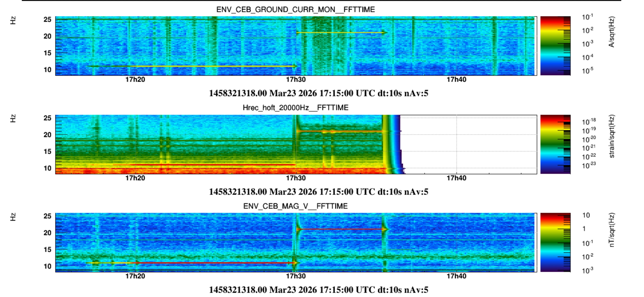The width and height of the screenshot is (644, 297).
Task: Click the timestamp caption under the top plot
Action: tap(319, 93)
